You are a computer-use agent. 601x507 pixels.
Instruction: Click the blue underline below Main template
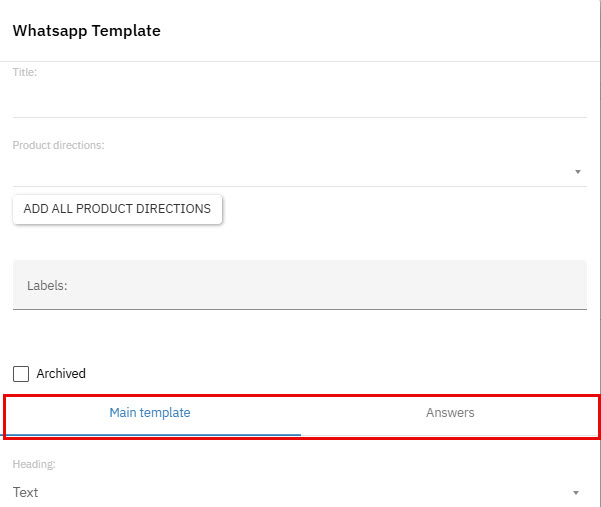coord(150,435)
